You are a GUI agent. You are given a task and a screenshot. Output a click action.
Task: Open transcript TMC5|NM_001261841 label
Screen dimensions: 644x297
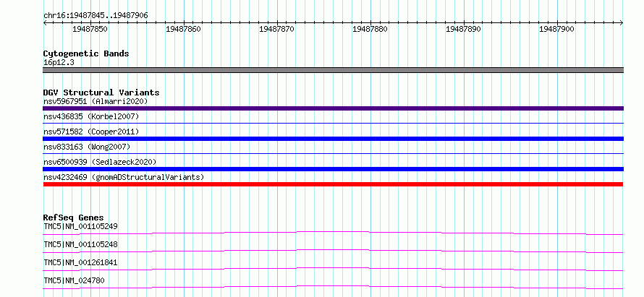coord(80,262)
